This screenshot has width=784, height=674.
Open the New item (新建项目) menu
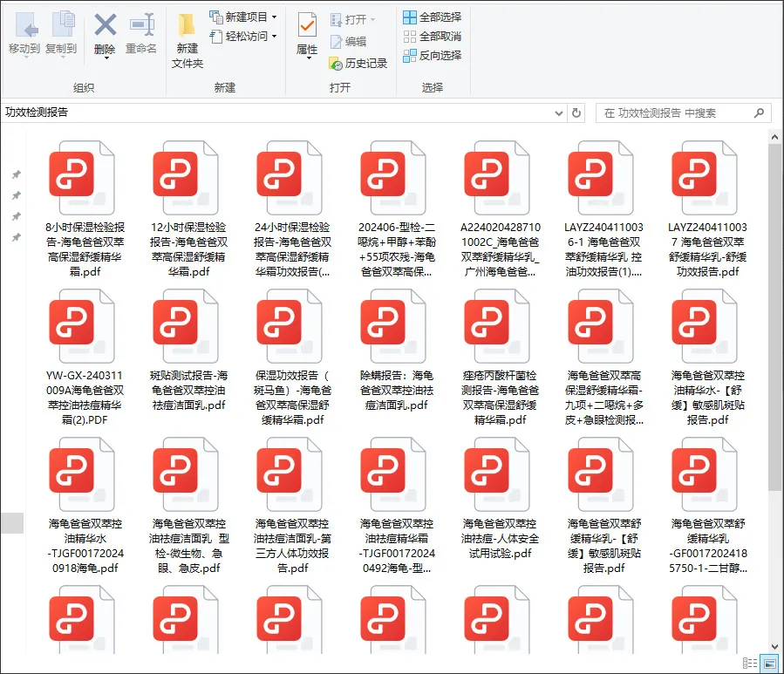pyautogui.click(x=243, y=17)
